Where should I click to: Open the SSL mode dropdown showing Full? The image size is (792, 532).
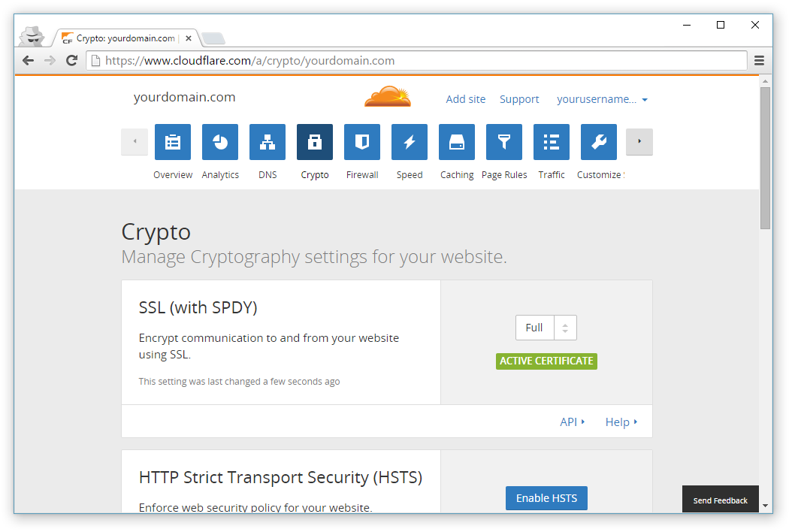coord(546,328)
